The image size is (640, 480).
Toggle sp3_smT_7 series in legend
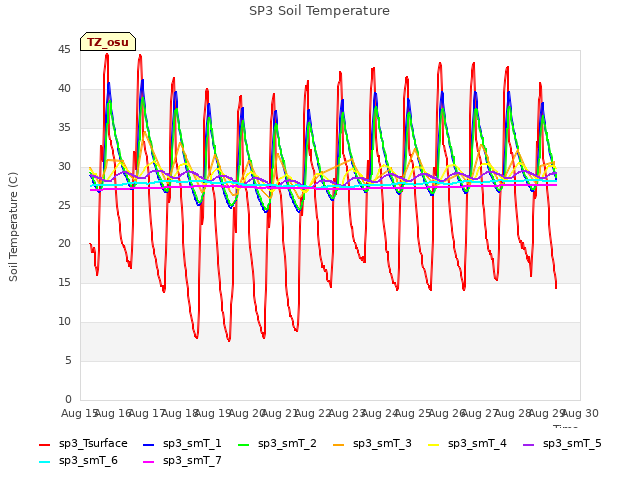pyautogui.click(x=182, y=460)
